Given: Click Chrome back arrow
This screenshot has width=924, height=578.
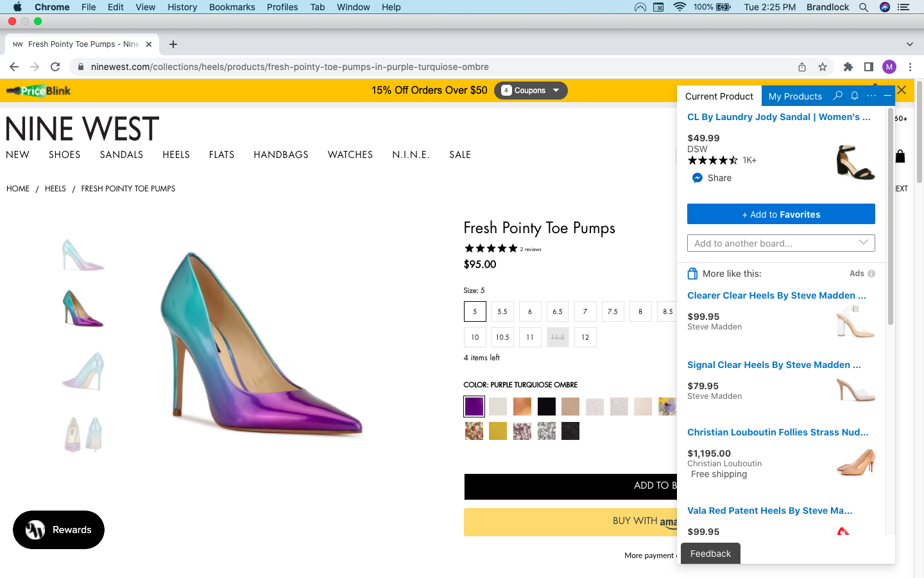Looking at the screenshot, I should (x=14, y=67).
